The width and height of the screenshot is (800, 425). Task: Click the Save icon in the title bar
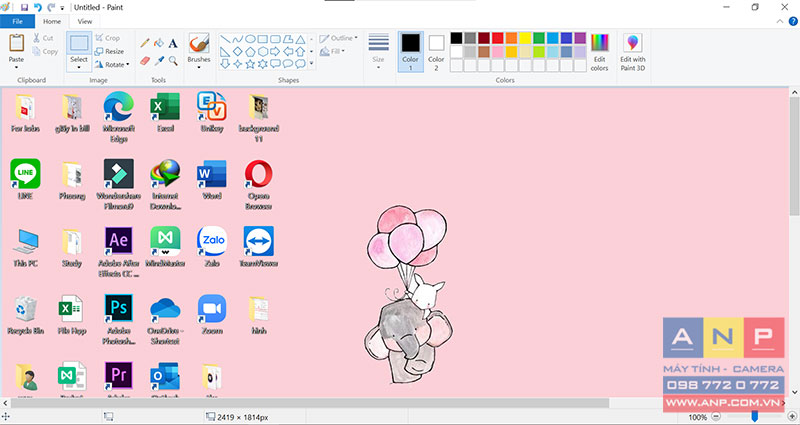pos(24,7)
